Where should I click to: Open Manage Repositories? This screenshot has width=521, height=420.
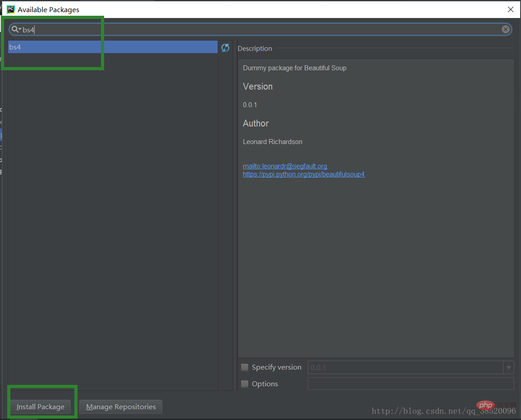(x=121, y=407)
